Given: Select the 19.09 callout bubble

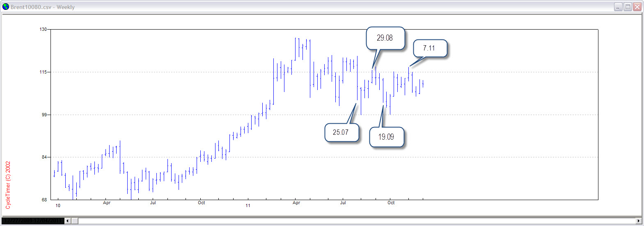Looking at the screenshot, I should pos(386,137).
